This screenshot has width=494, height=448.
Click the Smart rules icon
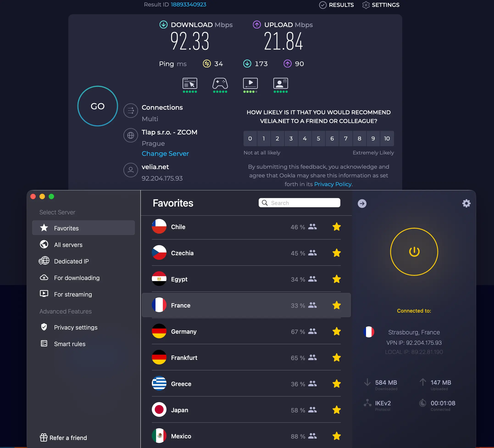coord(44,344)
